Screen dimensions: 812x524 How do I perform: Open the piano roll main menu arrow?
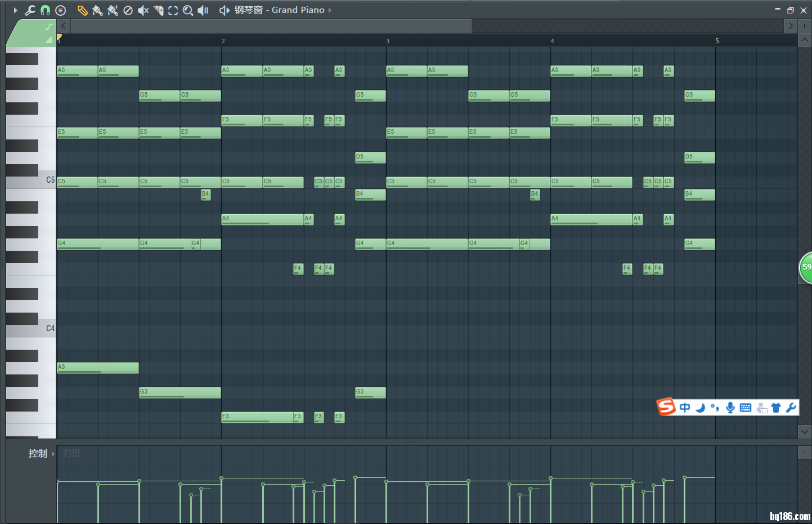coord(15,10)
